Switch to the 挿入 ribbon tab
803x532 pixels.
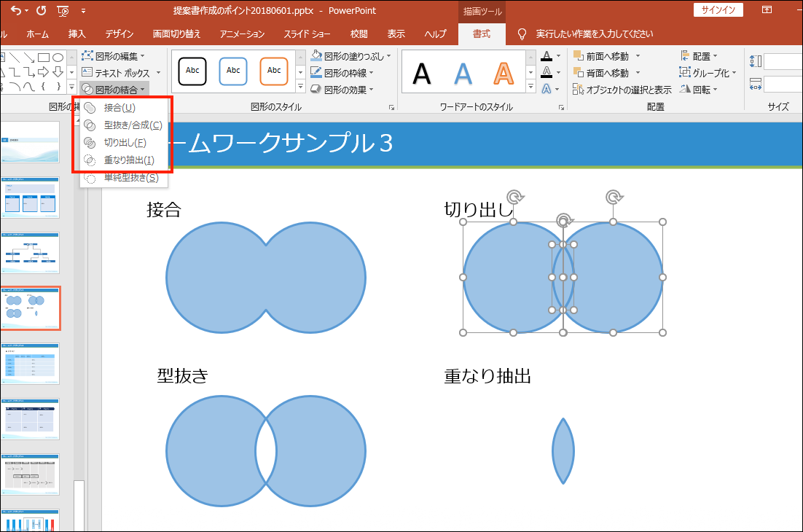point(77,34)
